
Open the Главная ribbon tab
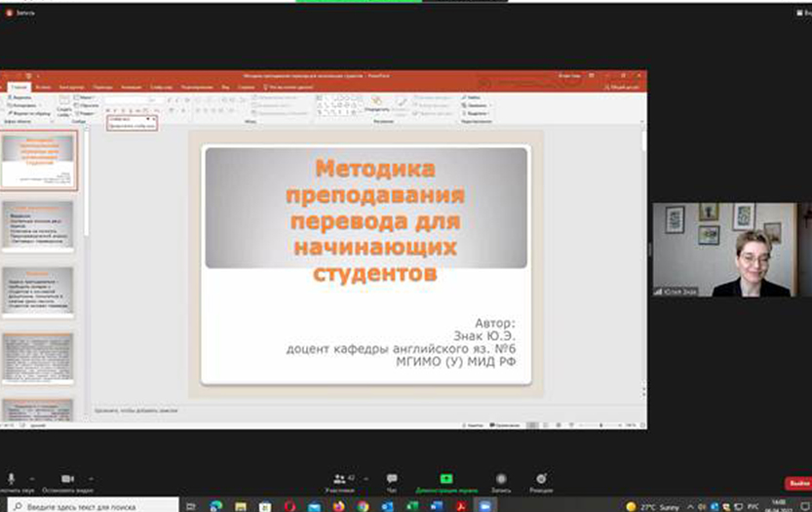[19, 87]
